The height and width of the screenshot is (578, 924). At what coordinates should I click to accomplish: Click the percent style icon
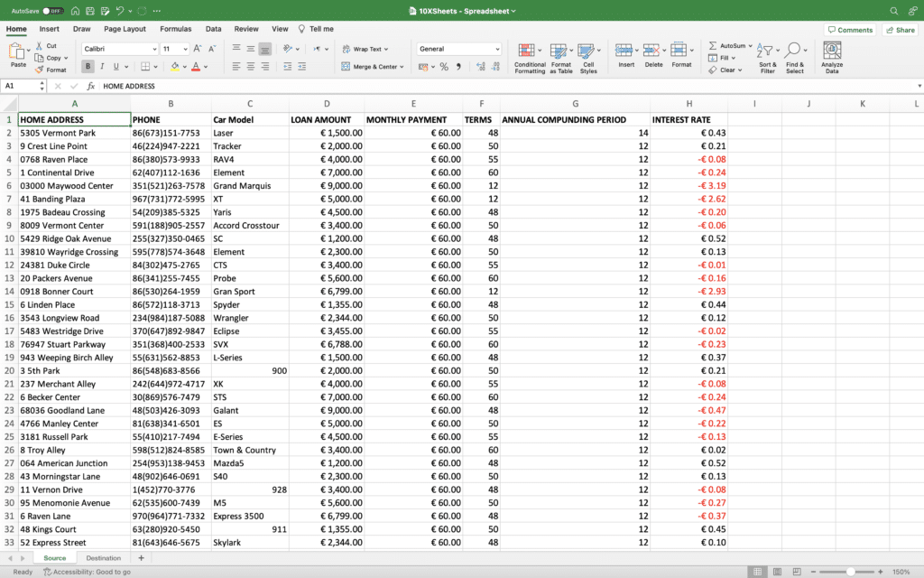click(443, 67)
